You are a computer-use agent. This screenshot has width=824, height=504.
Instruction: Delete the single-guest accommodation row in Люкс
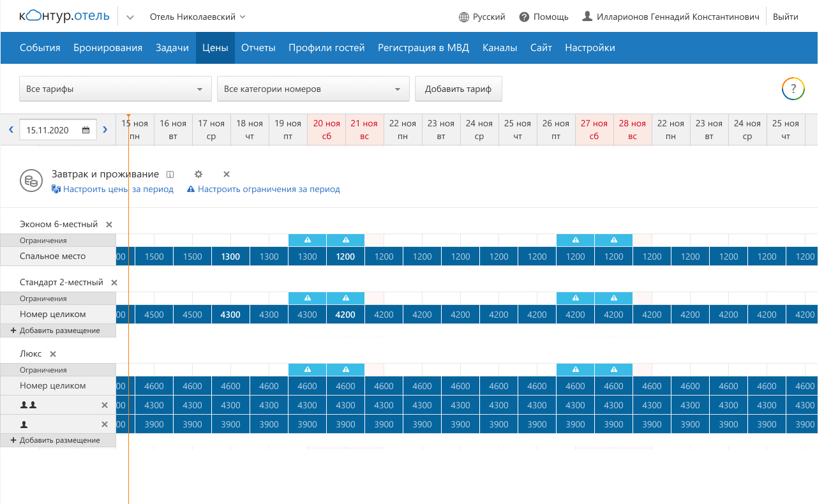(x=105, y=424)
